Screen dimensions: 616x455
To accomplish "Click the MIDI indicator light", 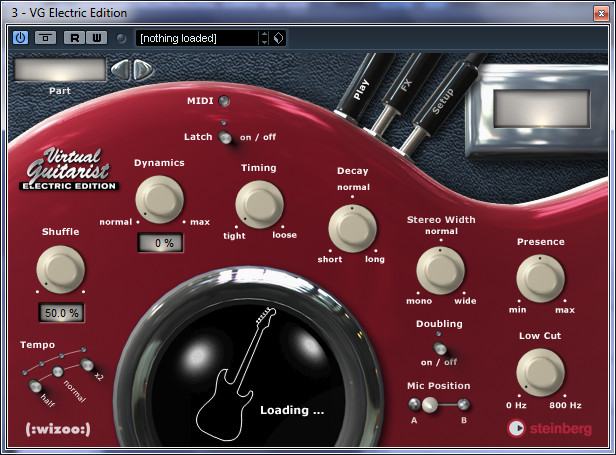I will 224,101.
